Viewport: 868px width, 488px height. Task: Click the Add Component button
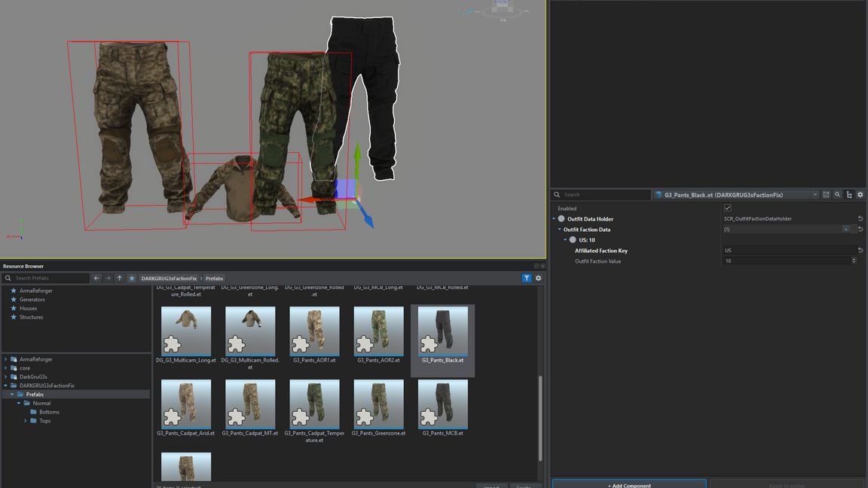[x=629, y=484]
